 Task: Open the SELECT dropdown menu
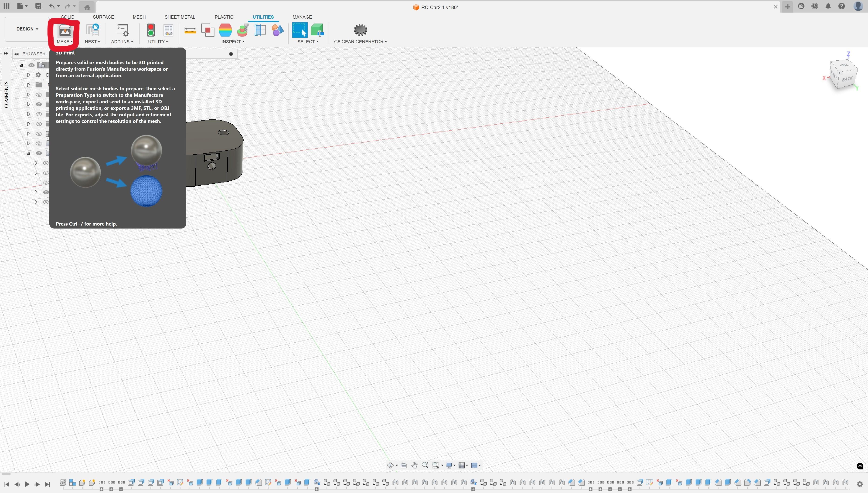click(x=308, y=42)
